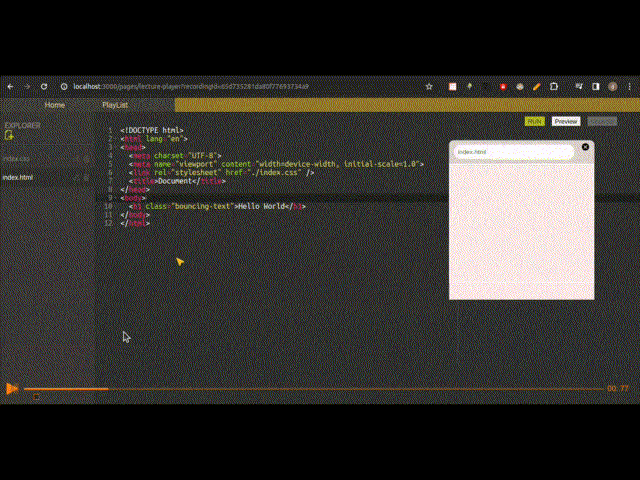Click the localhost URL in the address bar

coord(191,87)
